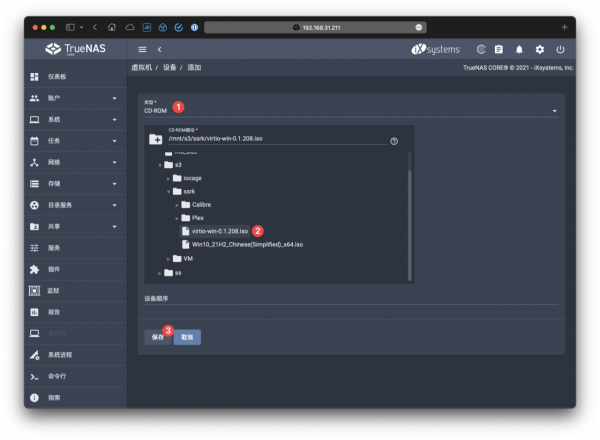Viewport: 600px width, 440px height.
Task: Select virtio-win-0.1.208.iso file
Action: [x=215, y=231]
